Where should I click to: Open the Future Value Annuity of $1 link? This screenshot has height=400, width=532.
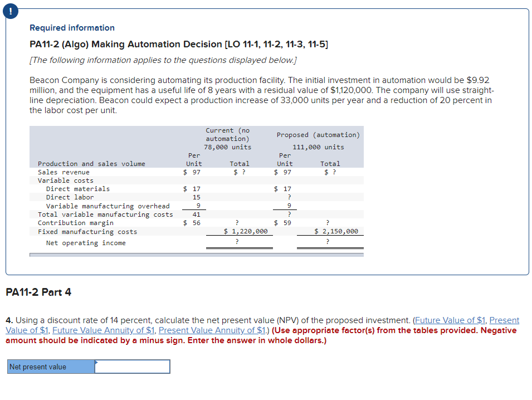[x=104, y=330]
